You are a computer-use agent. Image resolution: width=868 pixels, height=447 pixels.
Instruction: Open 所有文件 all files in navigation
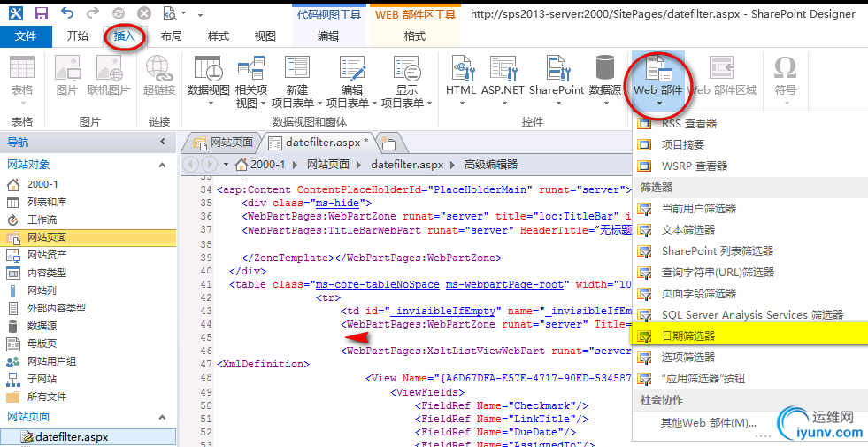point(47,397)
